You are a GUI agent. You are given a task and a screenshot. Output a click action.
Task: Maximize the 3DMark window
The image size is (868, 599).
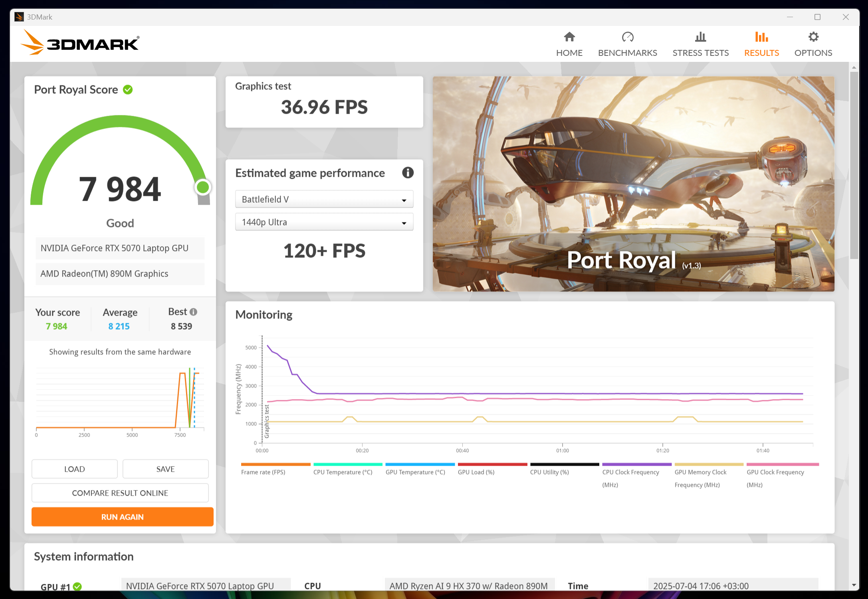[818, 17]
